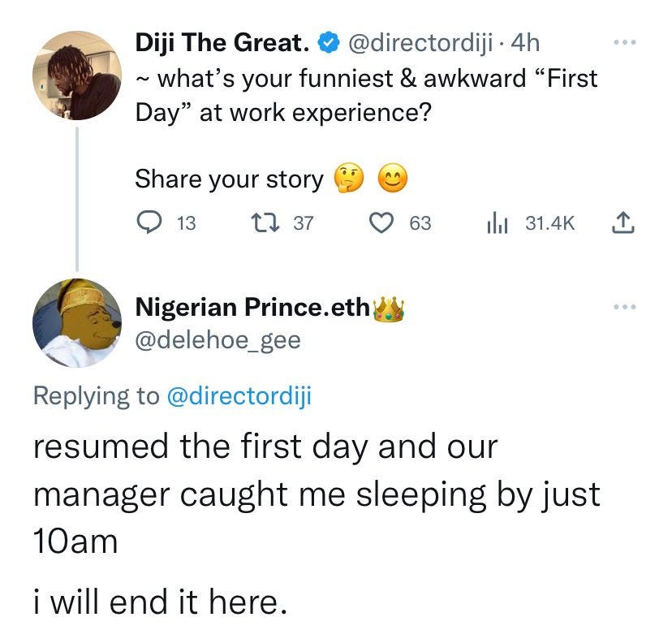672x630 pixels.
Task: Click the crown emoji after Prince.eth
Action: (x=388, y=308)
